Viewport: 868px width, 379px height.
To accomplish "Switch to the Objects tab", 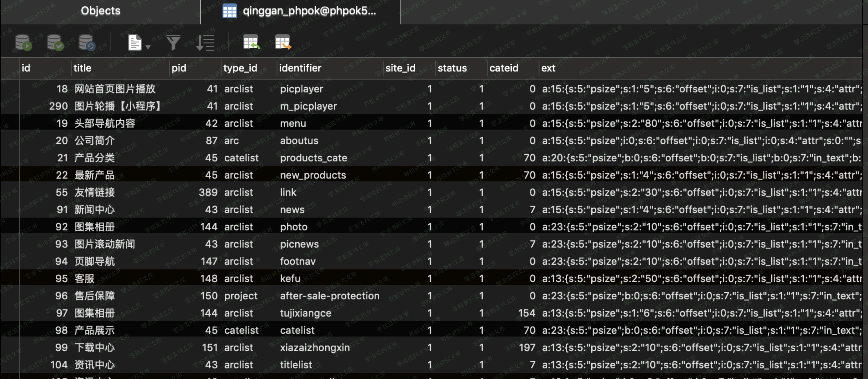I will (x=100, y=11).
